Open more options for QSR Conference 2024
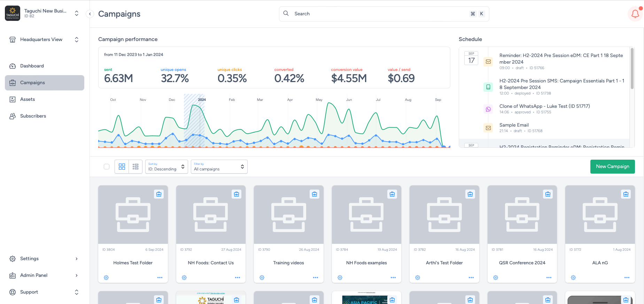The image size is (644, 304). 549,278
